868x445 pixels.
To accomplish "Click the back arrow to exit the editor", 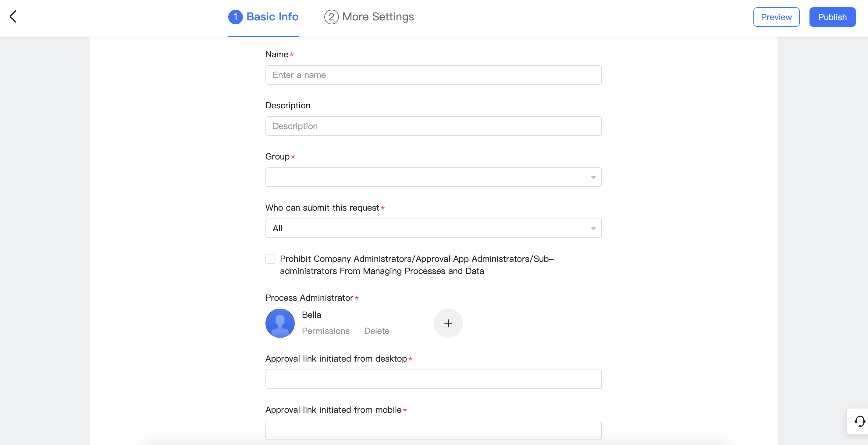I will click(x=13, y=16).
